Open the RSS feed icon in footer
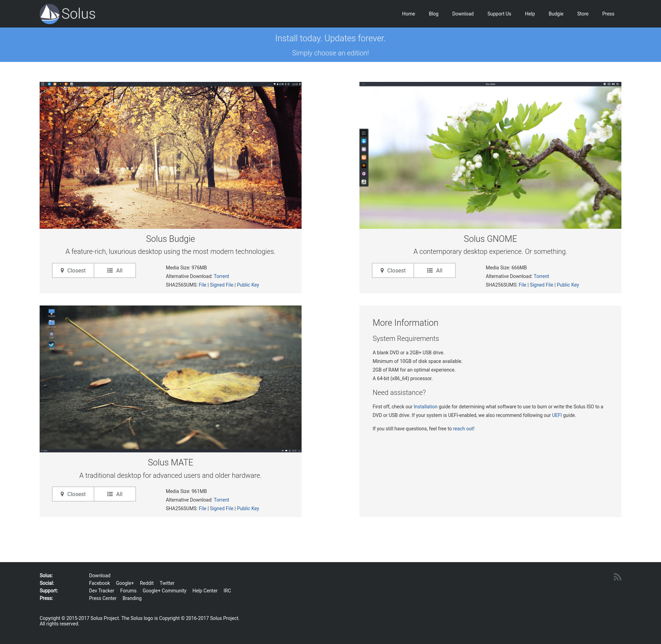 click(617, 577)
